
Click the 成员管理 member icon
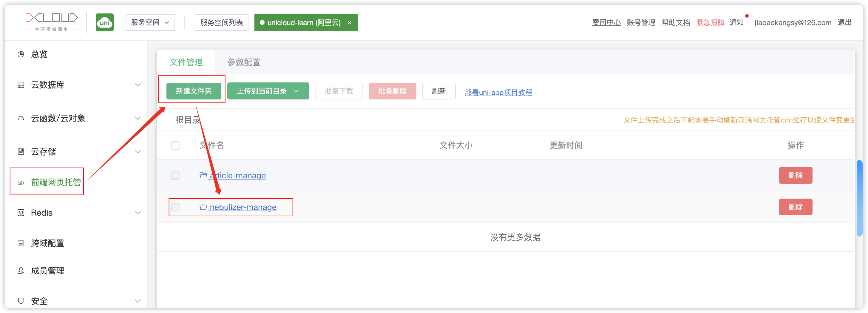click(21, 271)
